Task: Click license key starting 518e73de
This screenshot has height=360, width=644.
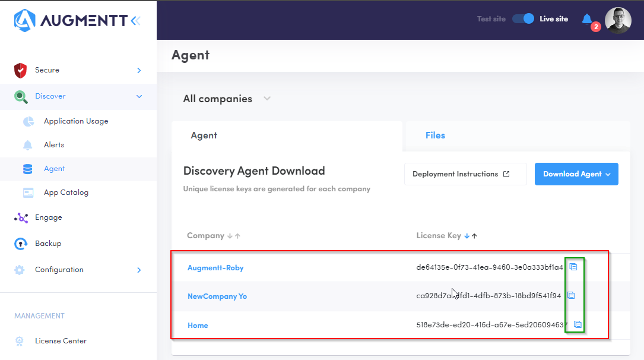Action: pos(492,325)
